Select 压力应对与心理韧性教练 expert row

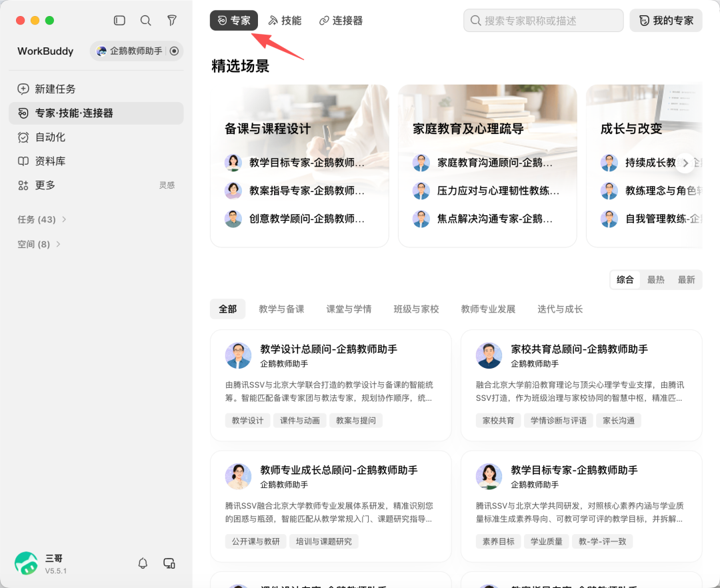487,191
